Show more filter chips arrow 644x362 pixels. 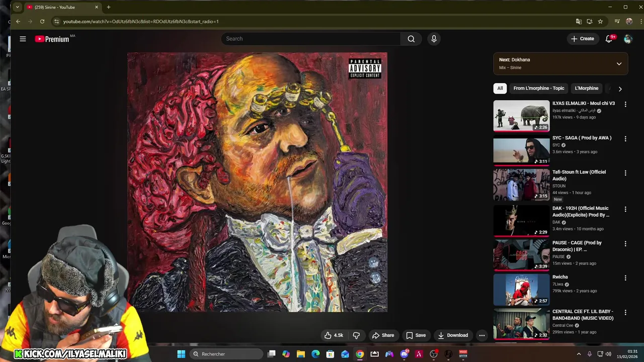coord(620,88)
